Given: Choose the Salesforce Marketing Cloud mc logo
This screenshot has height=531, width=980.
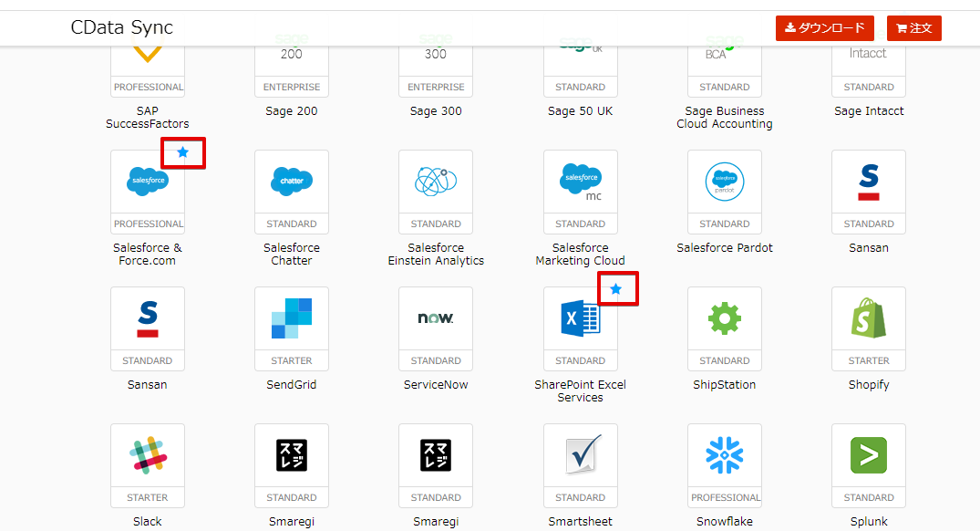Looking at the screenshot, I should point(582,182).
